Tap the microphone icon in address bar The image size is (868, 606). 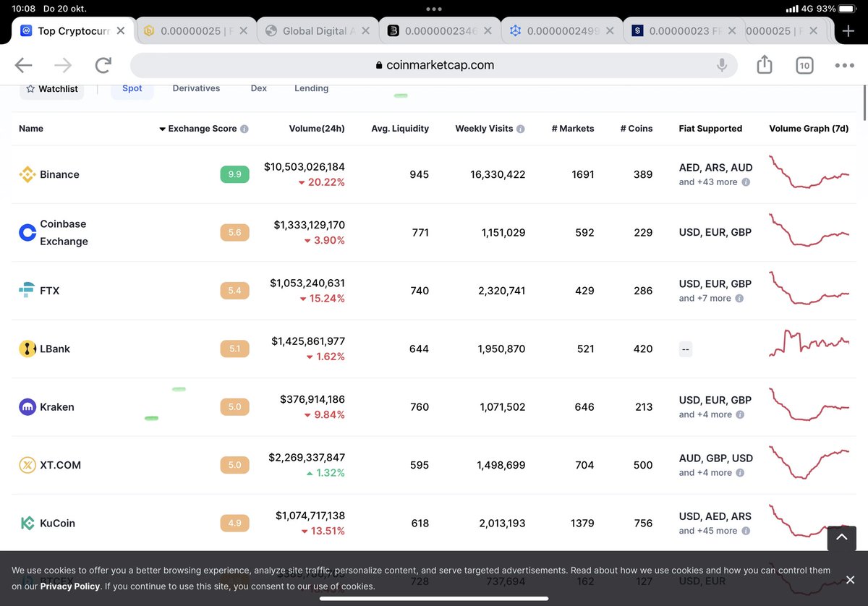(x=722, y=65)
